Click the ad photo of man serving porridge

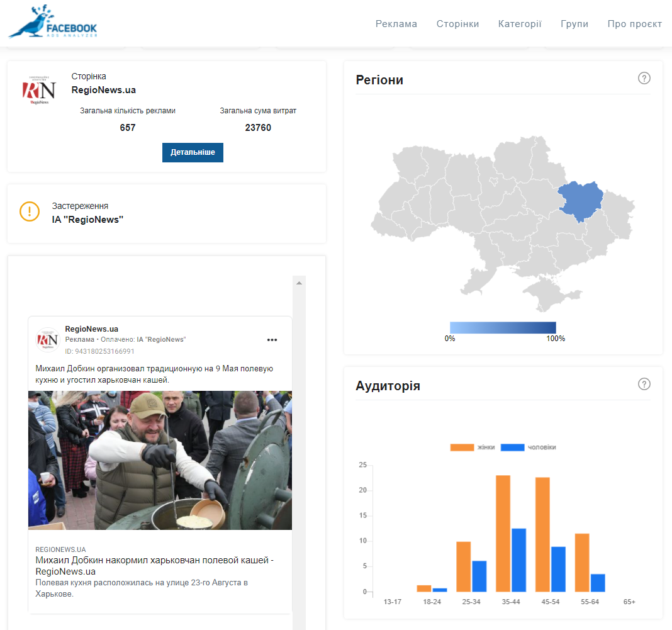point(160,460)
